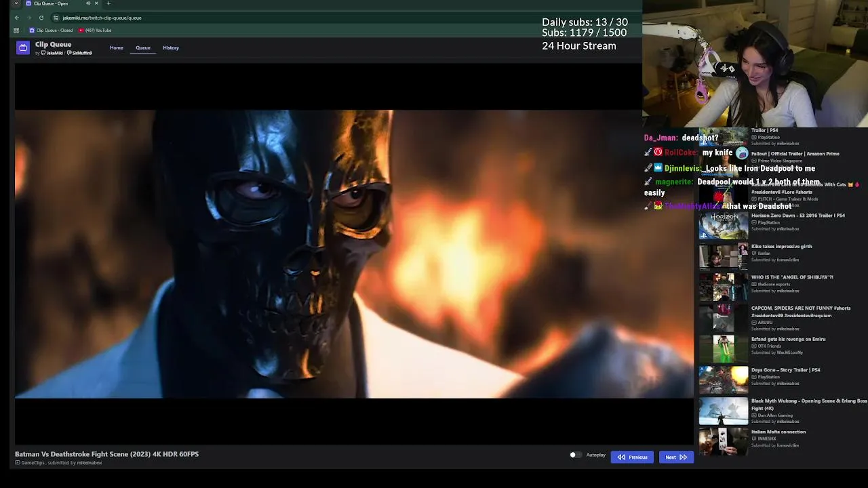Open SirMuffin9 author link

pos(80,53)
